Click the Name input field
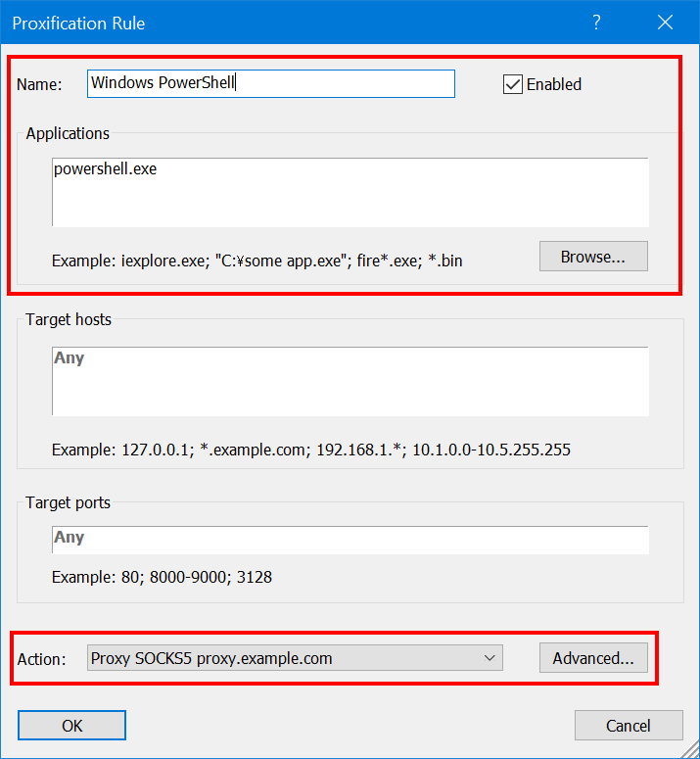The height and width of the screenshot is (759, 700). [x=271, y=84]
